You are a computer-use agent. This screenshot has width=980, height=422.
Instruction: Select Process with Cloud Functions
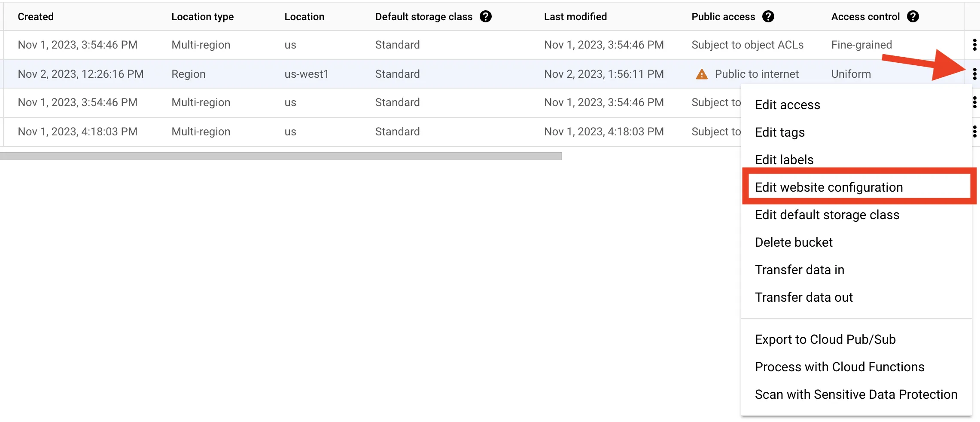tap(839, 367)
